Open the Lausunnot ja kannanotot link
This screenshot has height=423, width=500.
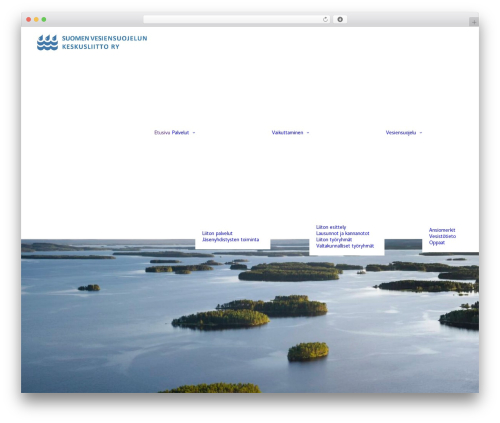pos(342,233)
